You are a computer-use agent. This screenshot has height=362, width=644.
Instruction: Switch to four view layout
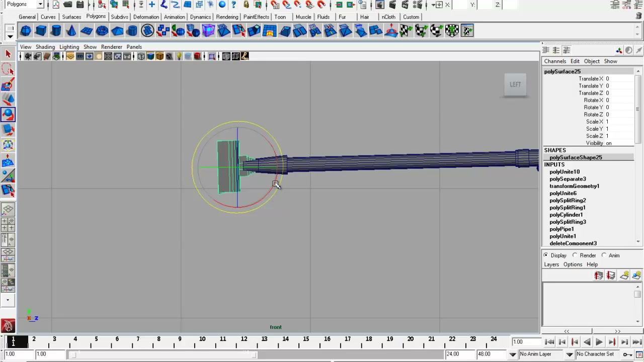pyautogui.click(x=8, y=225)
